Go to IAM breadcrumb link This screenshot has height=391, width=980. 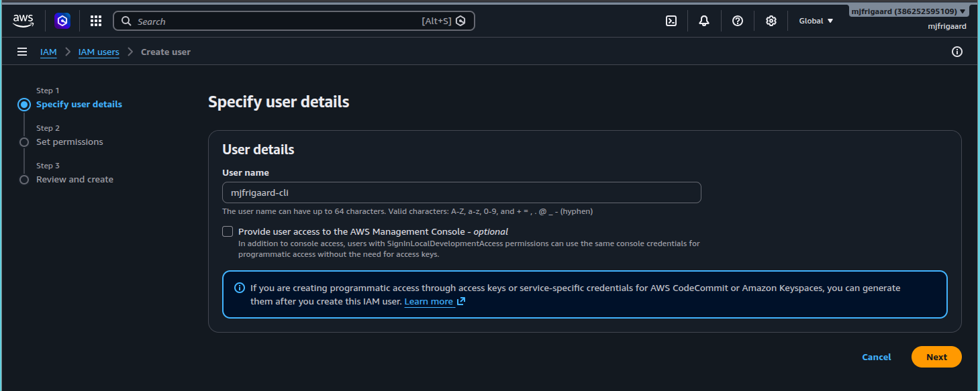tap(48, 52)
